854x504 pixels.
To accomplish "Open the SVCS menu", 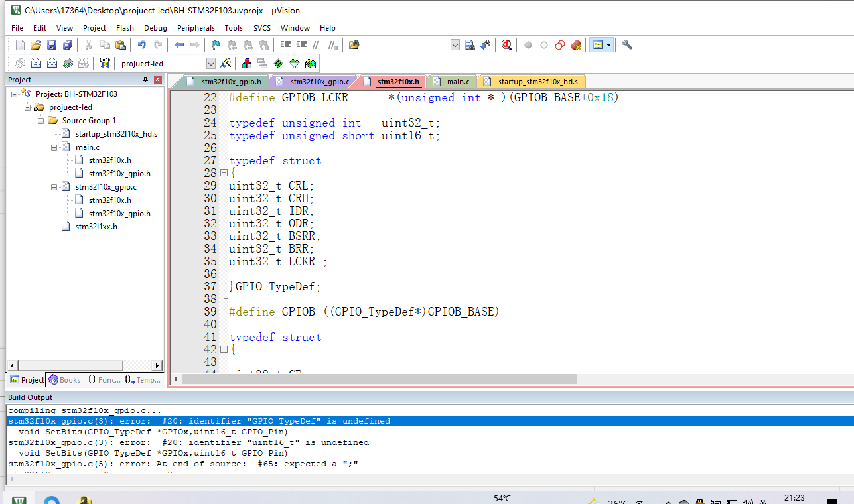I will coord(262,28).
